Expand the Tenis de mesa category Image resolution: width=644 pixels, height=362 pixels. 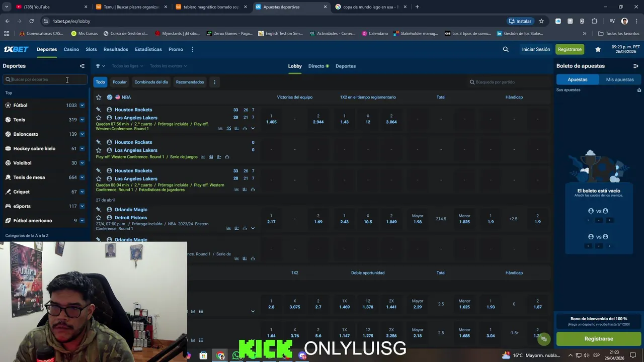82,177
